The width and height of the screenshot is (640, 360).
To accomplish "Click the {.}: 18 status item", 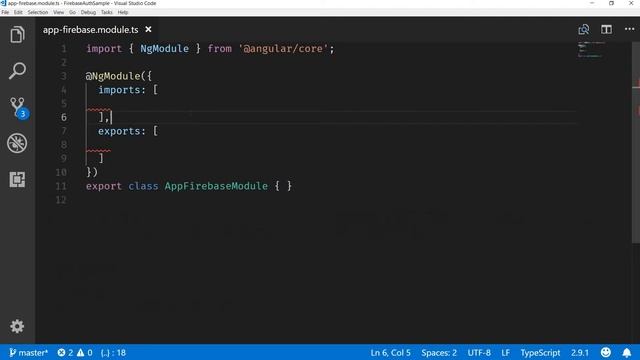I will point(113,353).
